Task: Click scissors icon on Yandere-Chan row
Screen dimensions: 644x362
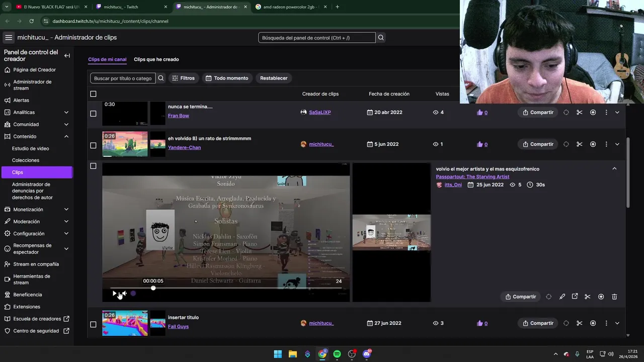Action: pyautogui.click(x=579, y=144)
